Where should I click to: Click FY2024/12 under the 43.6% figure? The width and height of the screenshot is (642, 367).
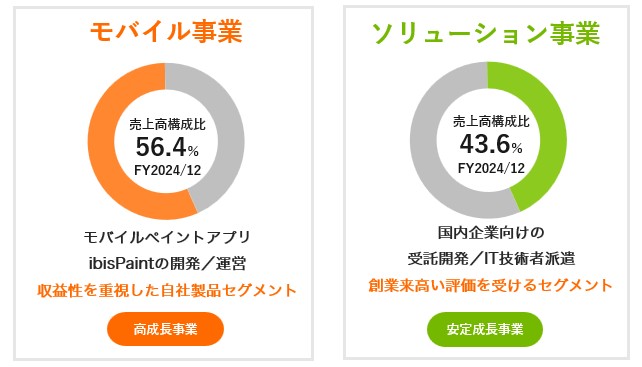(491, 168)
